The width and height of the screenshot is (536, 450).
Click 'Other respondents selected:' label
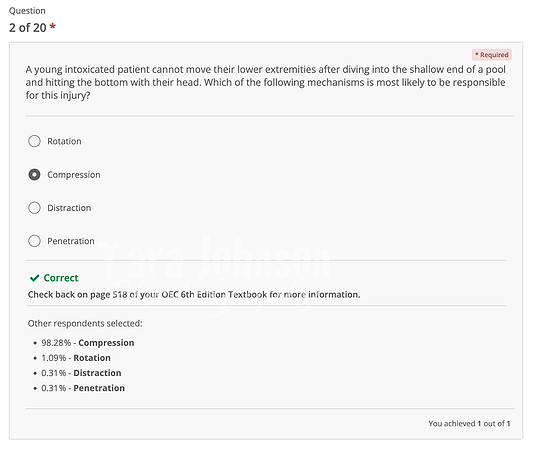click(85, 323)
